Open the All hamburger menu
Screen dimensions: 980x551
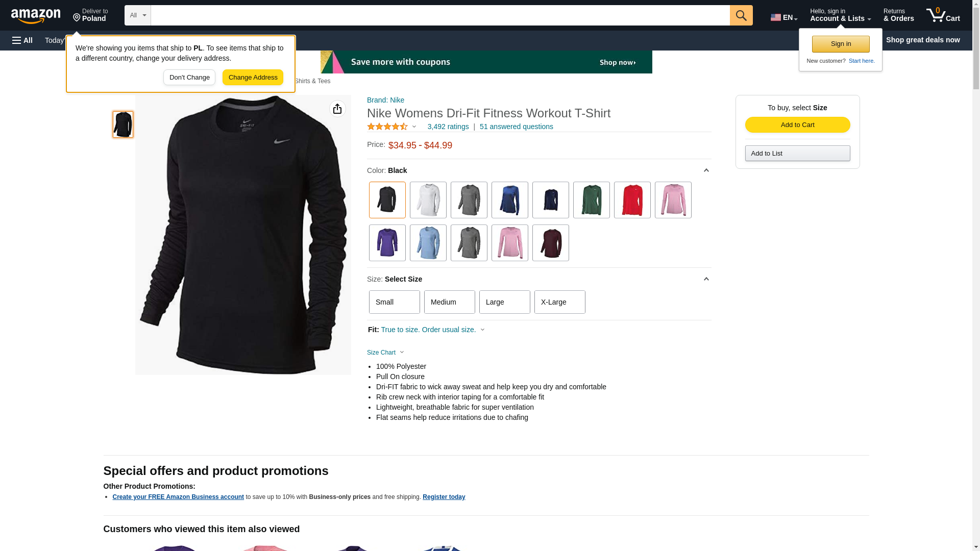coord(22,40)
